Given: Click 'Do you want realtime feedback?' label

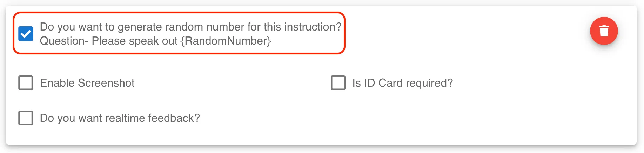Looking at the screenshot, I should [120, 118].
